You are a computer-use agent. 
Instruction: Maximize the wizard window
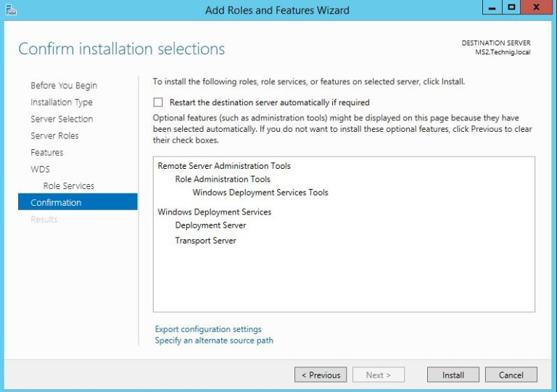[511, 7]
